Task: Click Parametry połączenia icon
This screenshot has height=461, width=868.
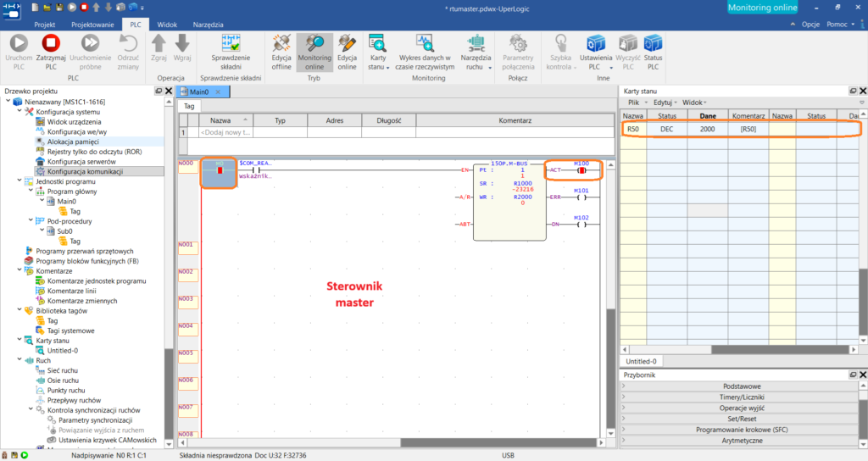Action: click(x=518, y=43)
